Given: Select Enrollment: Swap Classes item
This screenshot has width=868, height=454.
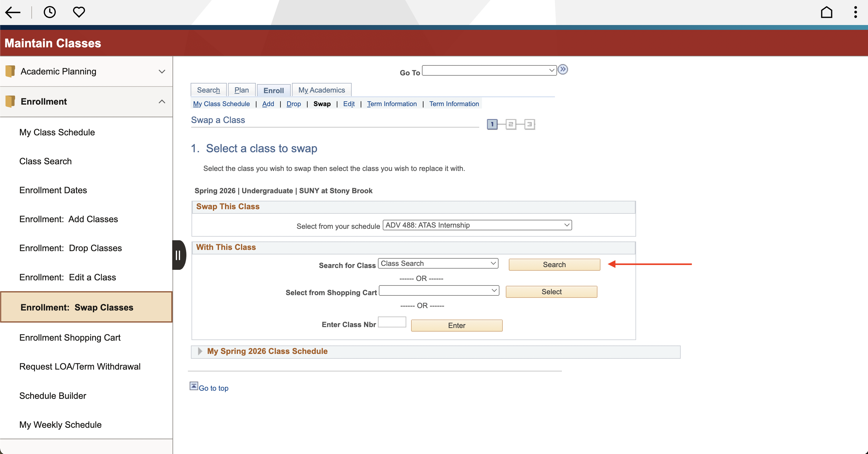Looking at the screenshot, I should pos(86,307).
